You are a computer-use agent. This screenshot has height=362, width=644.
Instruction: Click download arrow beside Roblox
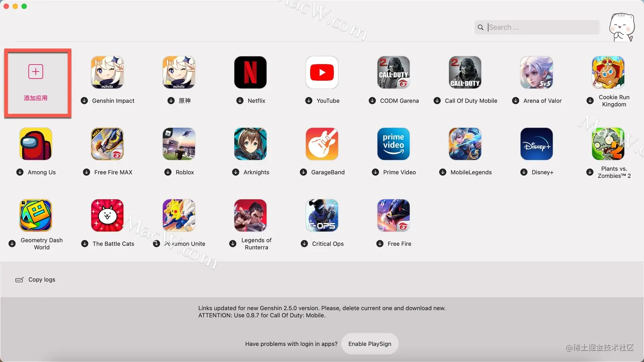(x=168, y=172)
